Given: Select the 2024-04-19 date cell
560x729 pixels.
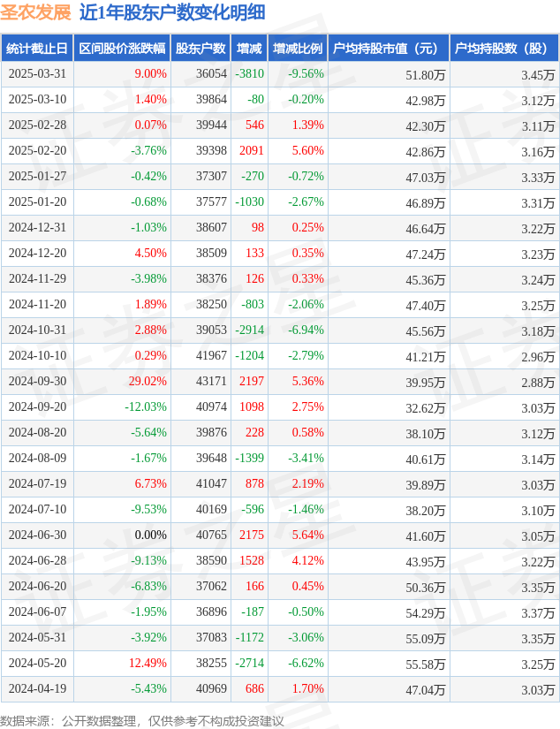Looking at the screenshot, I should coord(37,689).
